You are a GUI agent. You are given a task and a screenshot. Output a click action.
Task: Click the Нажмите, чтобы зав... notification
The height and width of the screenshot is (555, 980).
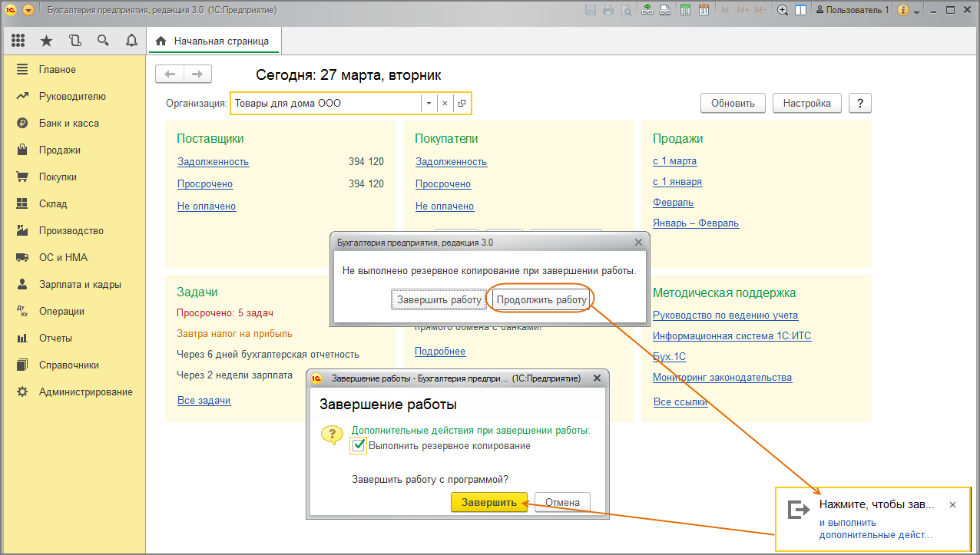point(877,504)
